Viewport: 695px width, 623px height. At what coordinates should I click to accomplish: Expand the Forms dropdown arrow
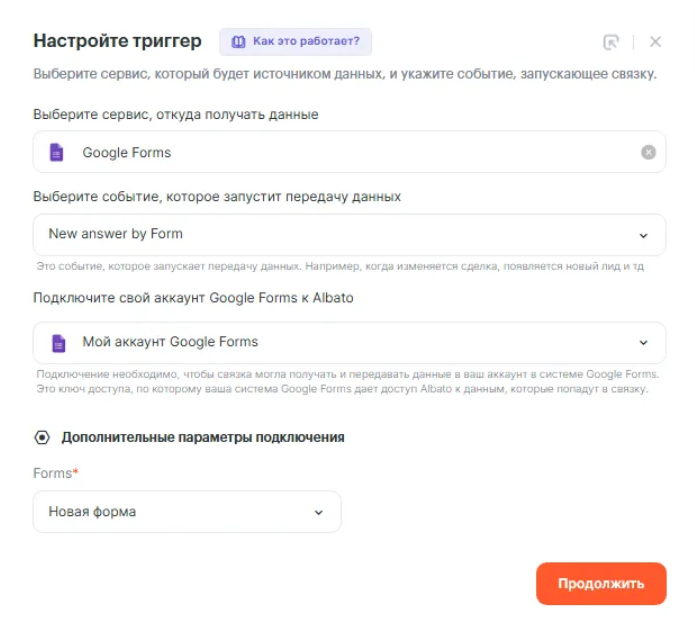coord(319,512)
